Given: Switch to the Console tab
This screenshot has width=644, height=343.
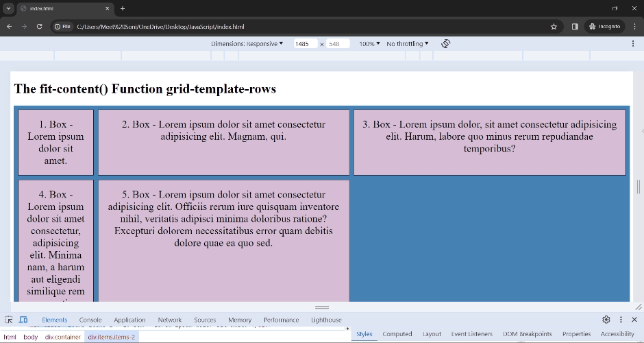Looking at the screenshot, I should pos(90,320).
